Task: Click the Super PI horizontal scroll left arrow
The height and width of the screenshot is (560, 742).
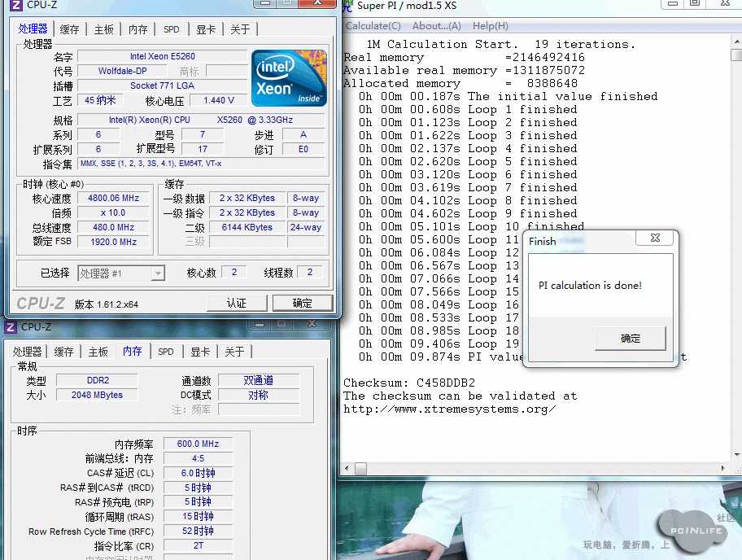Action: point(347,469)
